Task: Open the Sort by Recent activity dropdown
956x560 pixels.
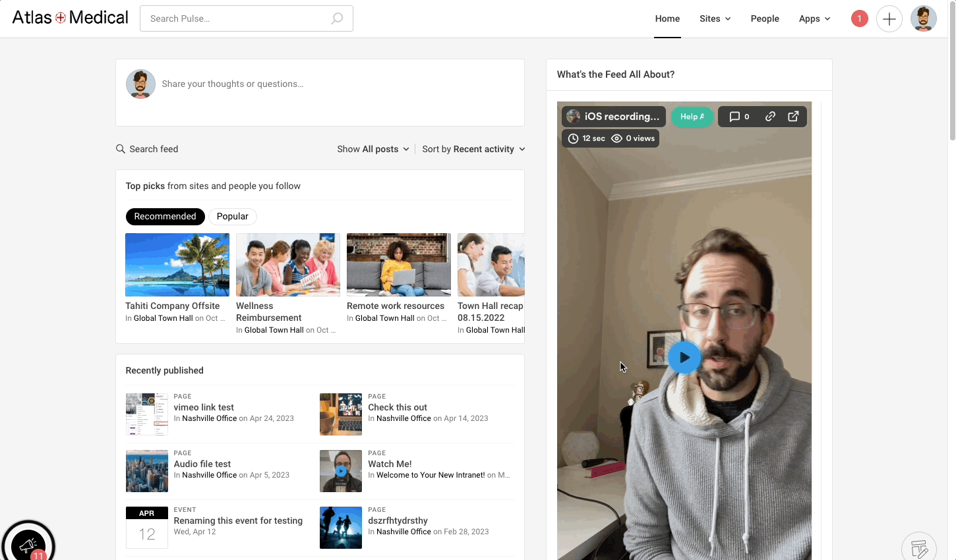Action: 473,149
